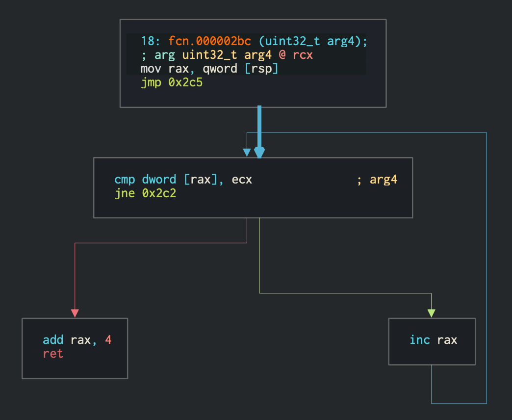The image size is (512, 420).
Task: Click the red arrowhead pointing to the add block
Action: (x=75, y=313)
